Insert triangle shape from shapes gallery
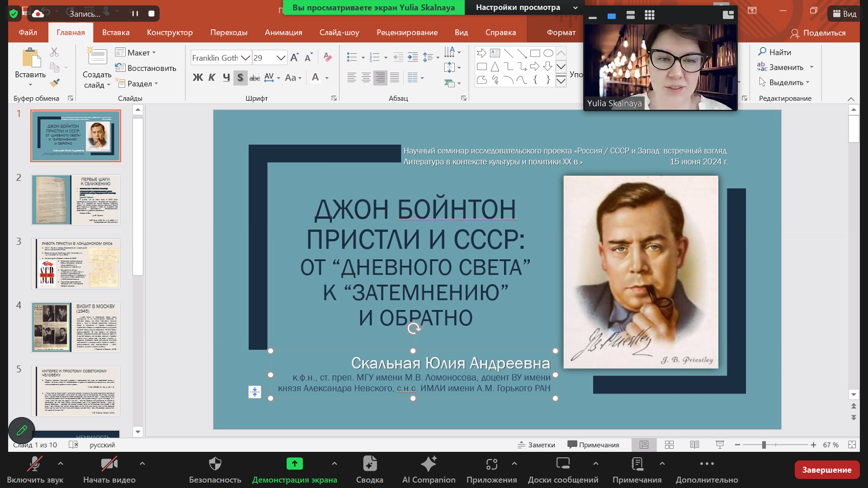The width and height of the screenshot is (868, 488). click(x=495, y=67)
